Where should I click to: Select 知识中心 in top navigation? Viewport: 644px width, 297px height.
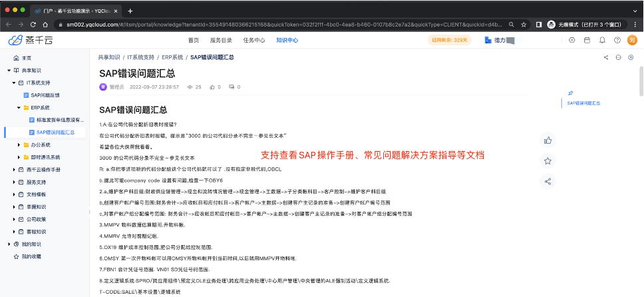(287, 41)
